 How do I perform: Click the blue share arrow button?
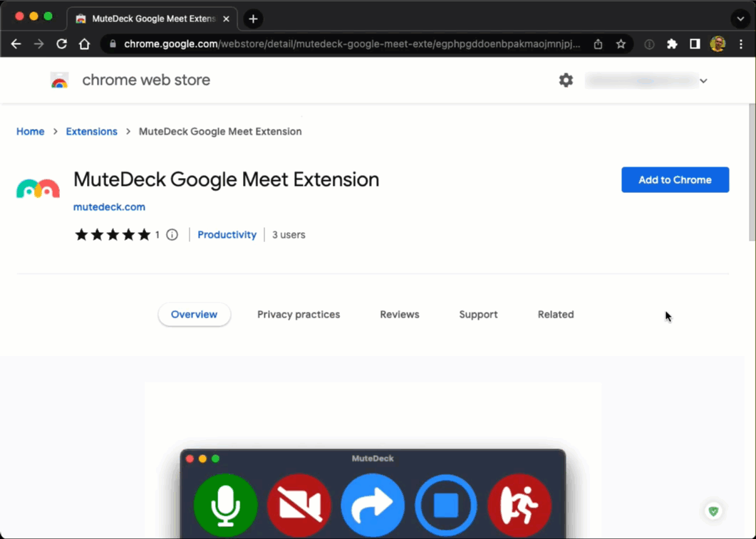pos(373,506)
